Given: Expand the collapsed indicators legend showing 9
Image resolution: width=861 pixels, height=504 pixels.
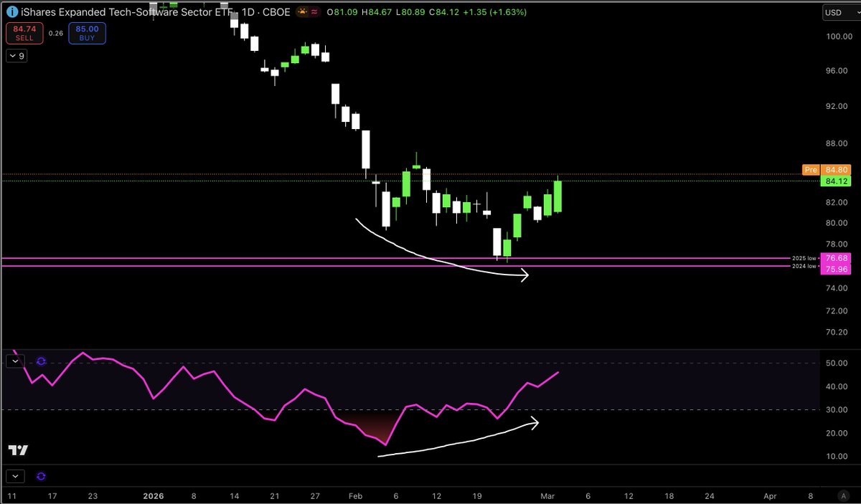Looking at the screenshot, I should (x=17, y=56).
